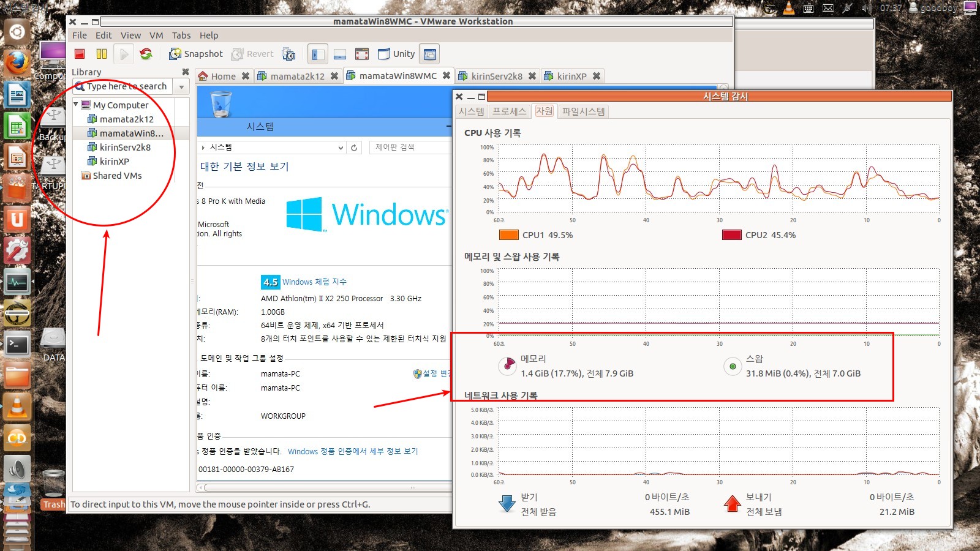Click the red 보내기 upload arrow icon
Screen dimensions: 980x551
[733, 503]
